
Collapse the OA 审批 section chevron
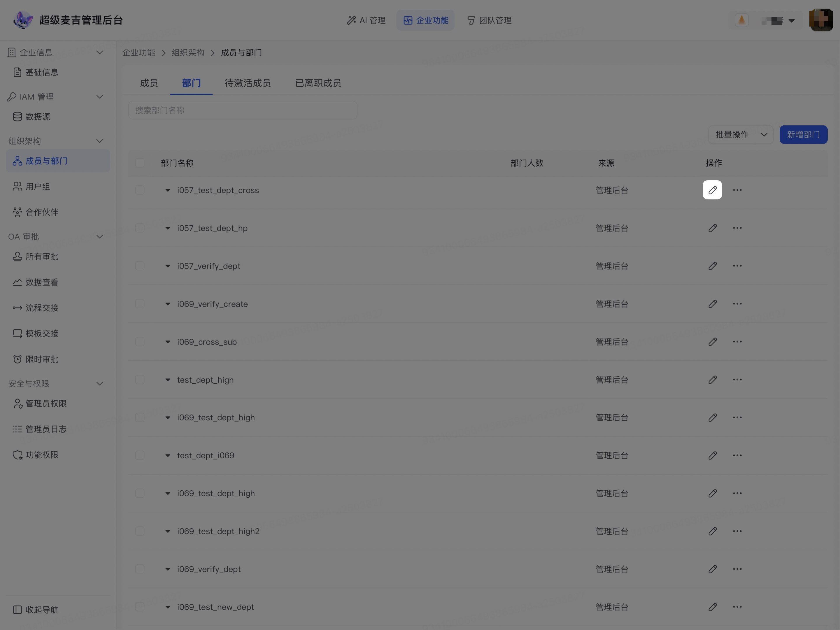[x=99, y=237]
